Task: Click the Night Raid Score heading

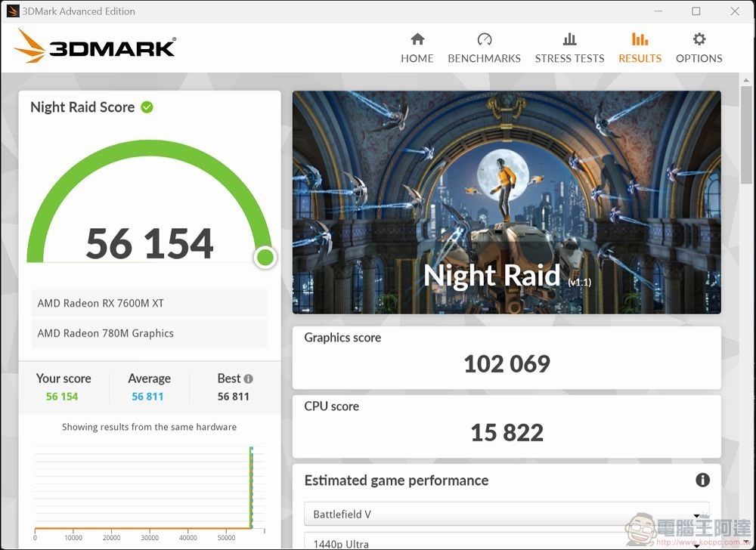Action: (x=82, y=107)
